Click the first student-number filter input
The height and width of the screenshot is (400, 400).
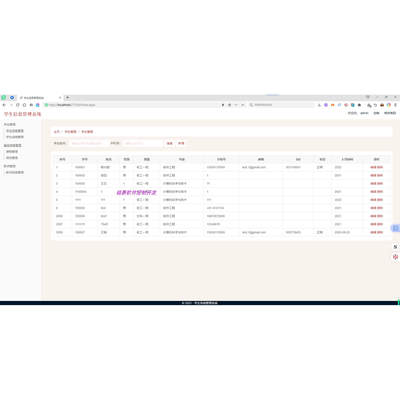tap(87, 143)
